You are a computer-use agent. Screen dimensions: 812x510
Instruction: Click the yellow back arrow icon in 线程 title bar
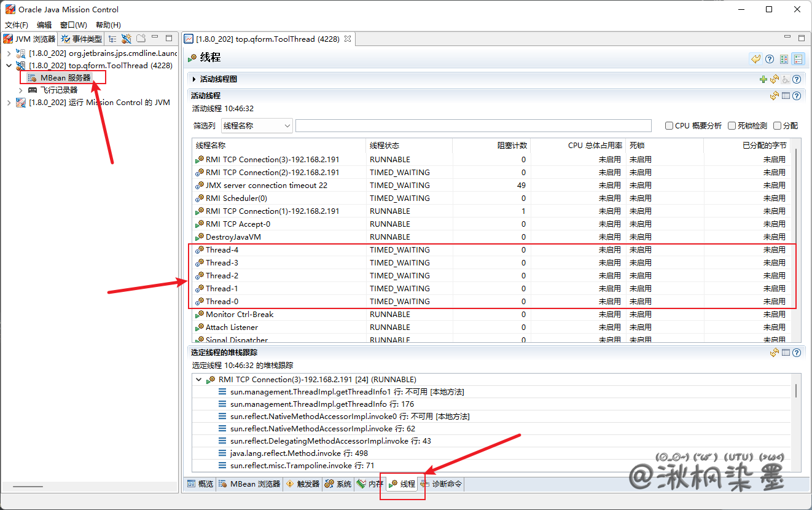755,59
